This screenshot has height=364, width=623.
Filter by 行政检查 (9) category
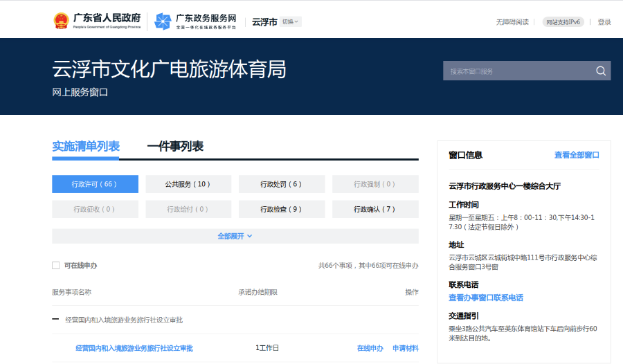[x=282, y=209]
